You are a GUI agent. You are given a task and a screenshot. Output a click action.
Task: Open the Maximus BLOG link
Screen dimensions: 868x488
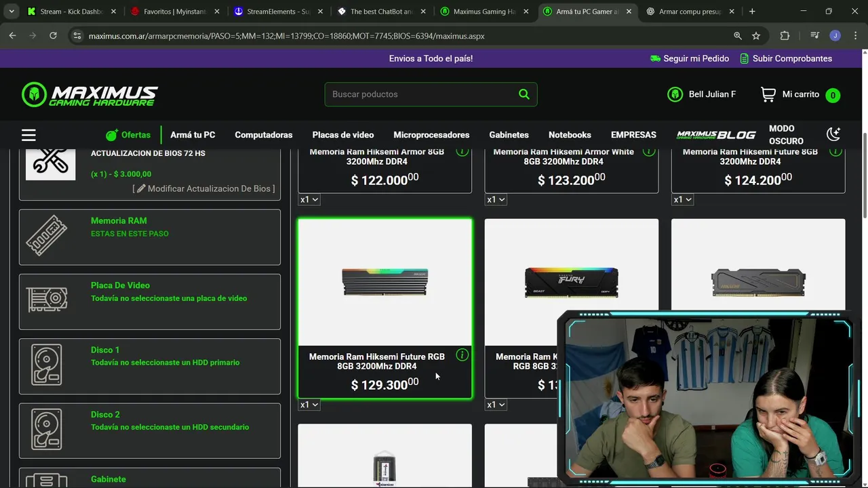click(716, 135)
